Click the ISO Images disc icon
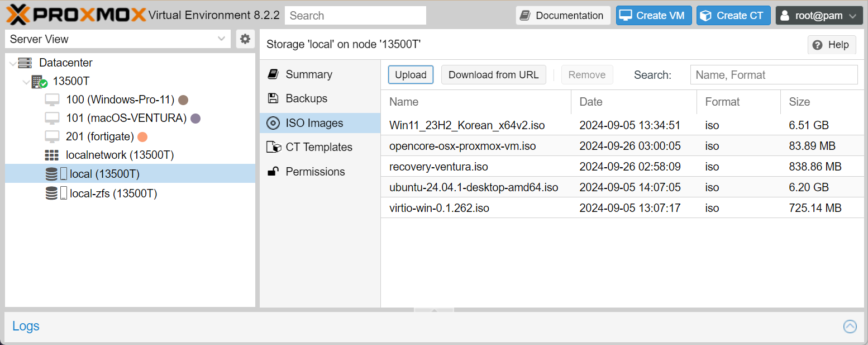 tap(273, 123)
